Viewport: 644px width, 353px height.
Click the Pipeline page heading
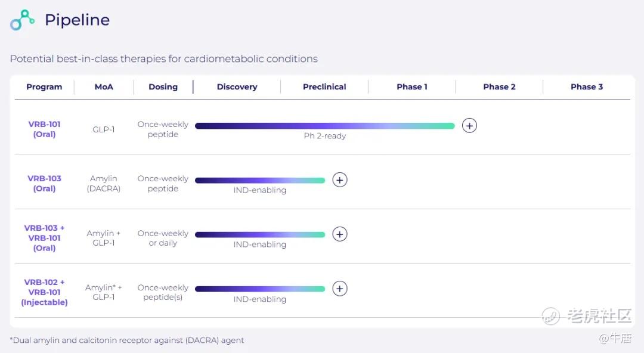pyautogui.click(x=77, y=20)
